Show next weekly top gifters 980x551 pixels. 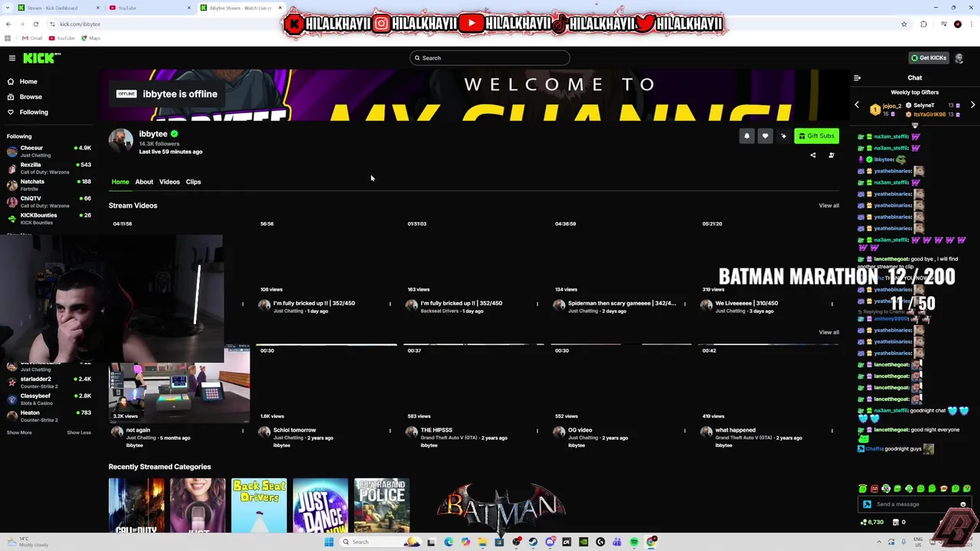click(972, 105)
